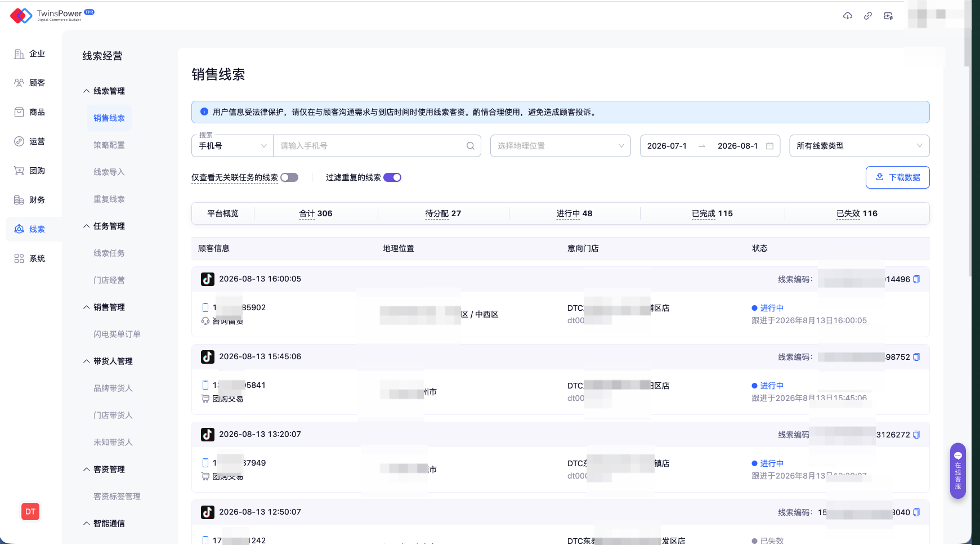The image size is (980, 545).
Task: Click the red DT avatar badge
Action: pos(30,512)
